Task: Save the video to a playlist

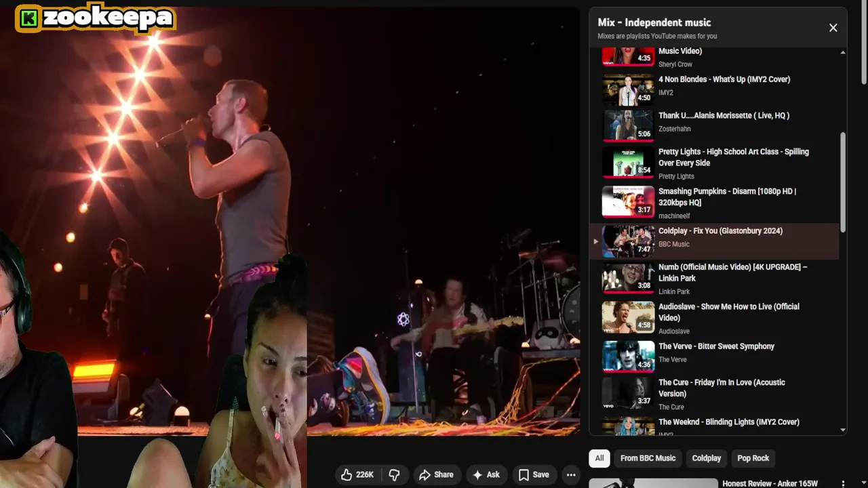Action: (534, 474)
